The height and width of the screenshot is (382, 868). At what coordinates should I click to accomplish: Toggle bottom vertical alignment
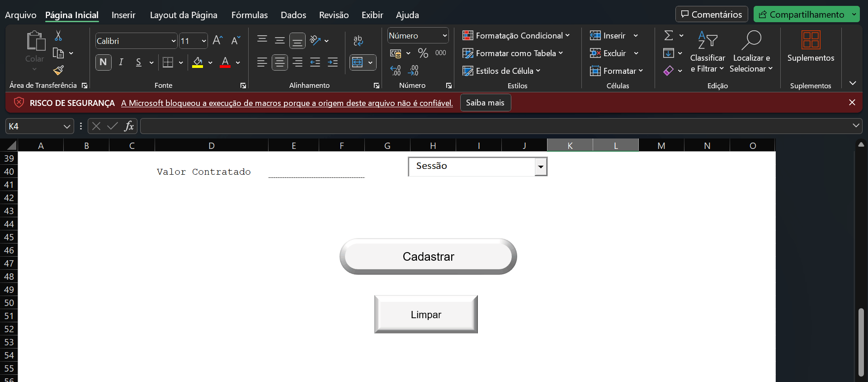297,41
